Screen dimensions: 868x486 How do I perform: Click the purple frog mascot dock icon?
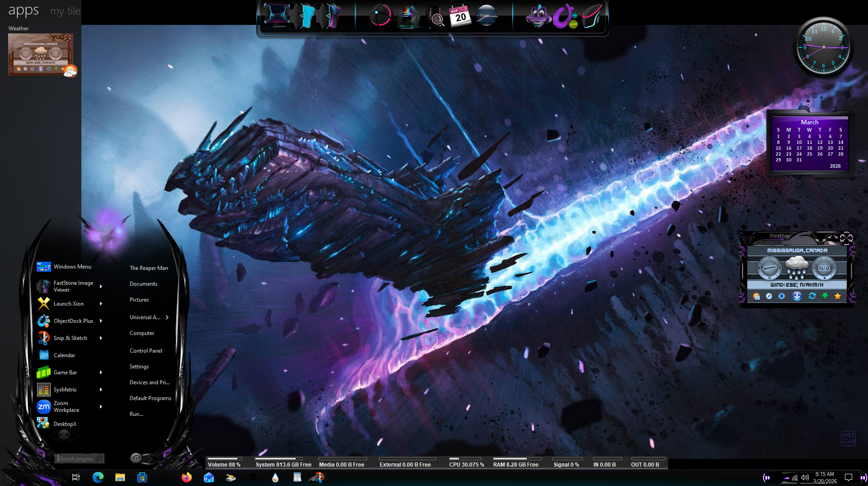538,17
